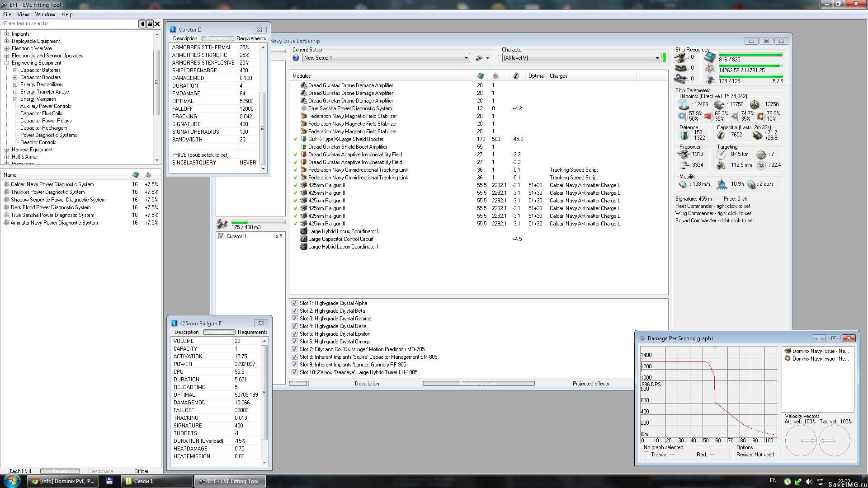Image resolution: width=868 pixels, height=488 pixels.
Task: Click the Options label in the DPS graphs window
Action: 745,447
